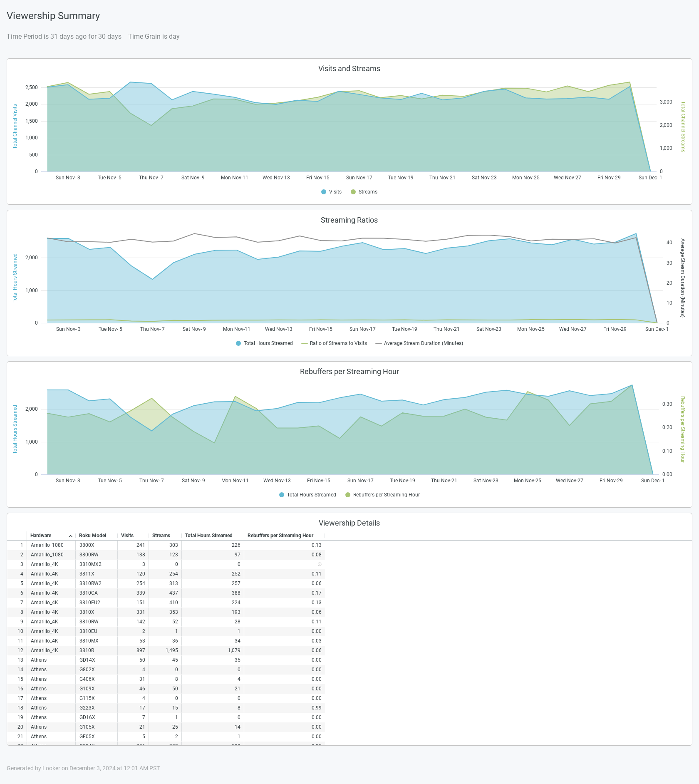Click the Total Channel Streams axis title
The image size is (699, 784).
tap(683, 127)
